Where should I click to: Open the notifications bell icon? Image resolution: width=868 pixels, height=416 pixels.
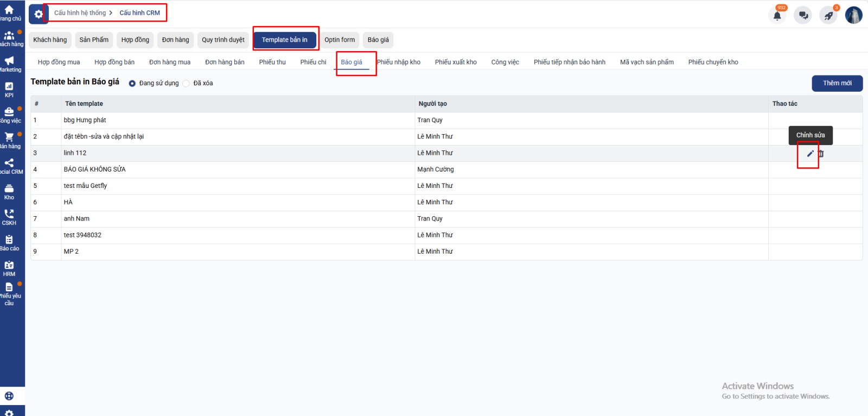(x=777, y=15)
